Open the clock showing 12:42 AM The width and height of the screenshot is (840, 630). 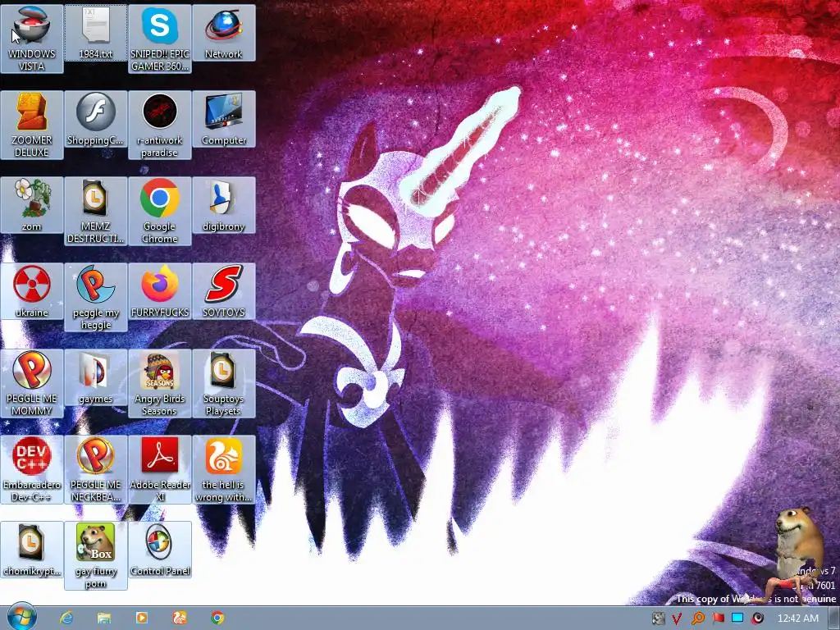click(797, 619)
